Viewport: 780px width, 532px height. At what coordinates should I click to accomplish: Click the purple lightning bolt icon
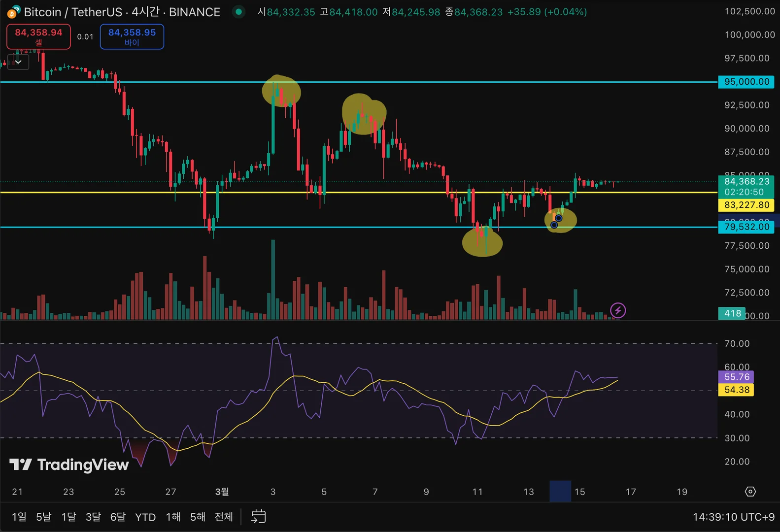click(618, 310)
